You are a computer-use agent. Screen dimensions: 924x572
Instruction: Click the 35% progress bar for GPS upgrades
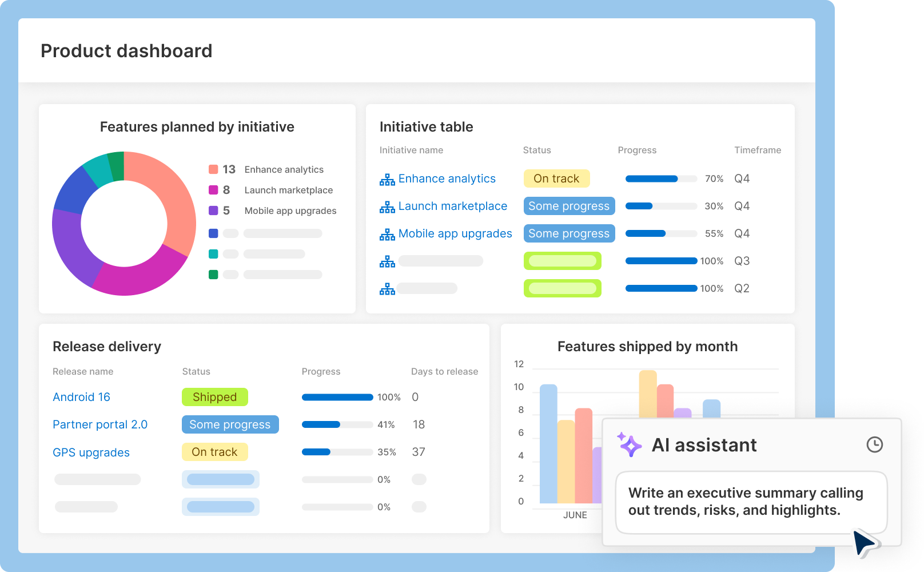[x=337, y=452]
